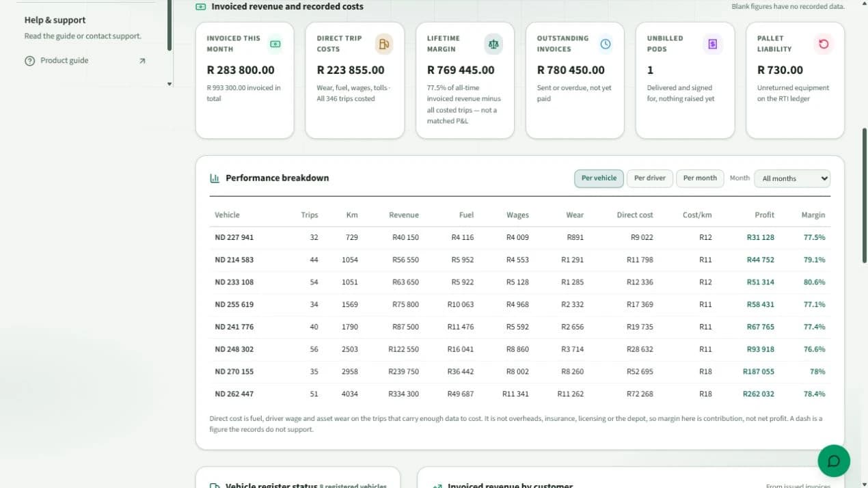The image size is (868, 488).
Task: Select vehicle ND 270 155
Action: pyautogui.click(x=234, y=372)
